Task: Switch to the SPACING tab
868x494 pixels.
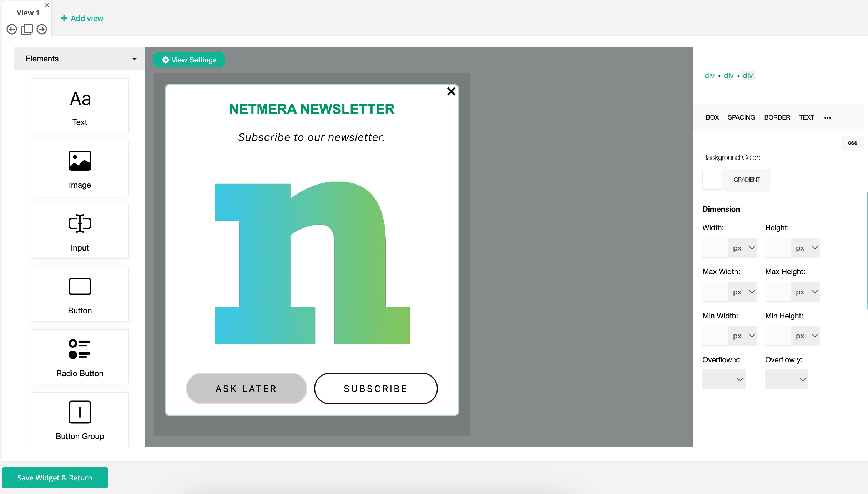Action: 741,117
